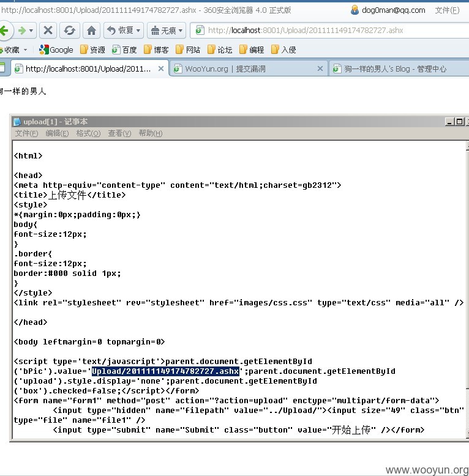Click the <body leftmargin=0 topmargin=0> line
The image size is (469, 476).
[x=89, y=342]
